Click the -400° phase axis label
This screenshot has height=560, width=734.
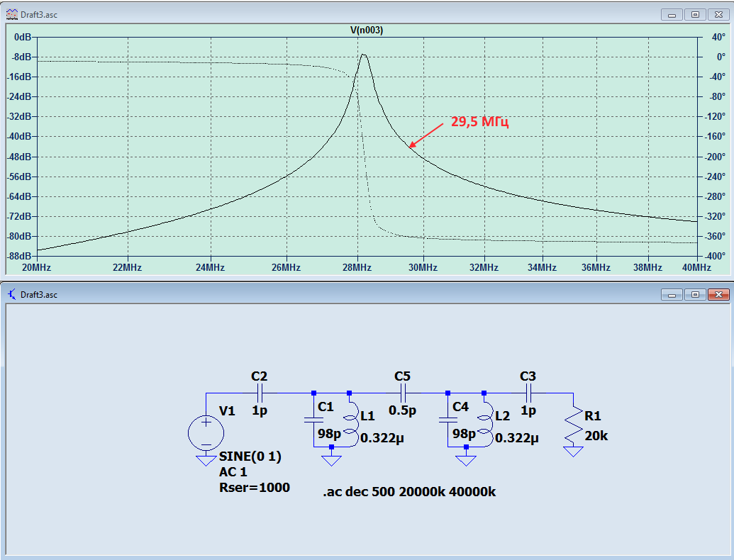(x=716, y=257)
